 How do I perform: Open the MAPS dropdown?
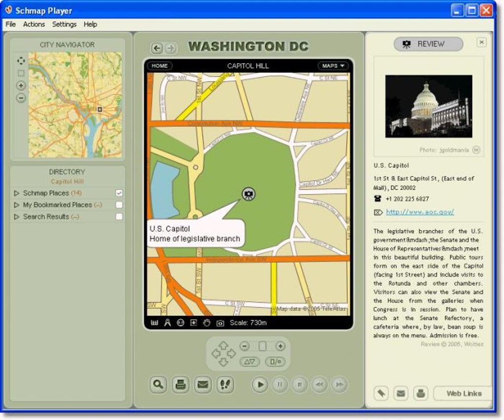tap(333, 66)
